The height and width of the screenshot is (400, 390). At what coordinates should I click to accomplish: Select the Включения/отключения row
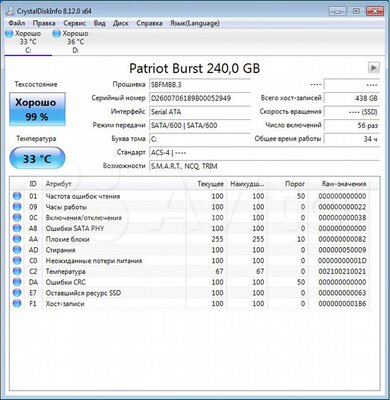click(190, 218)
